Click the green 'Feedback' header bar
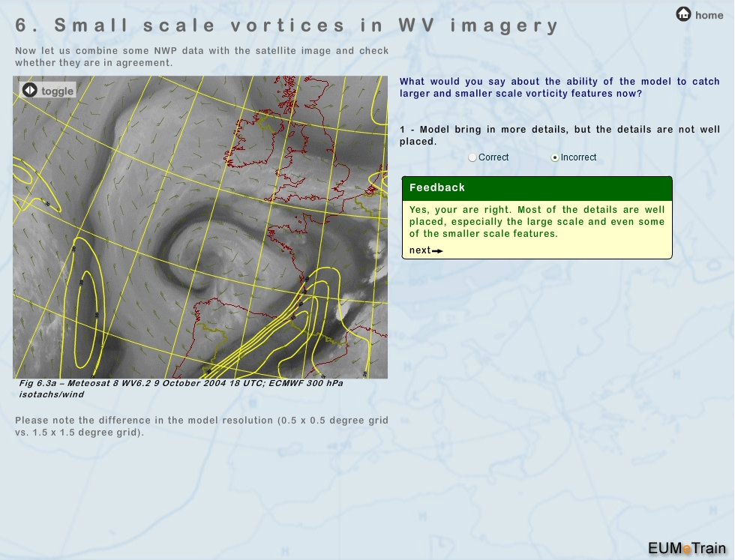The image size is (735, 560). click(x=537, y=188)
